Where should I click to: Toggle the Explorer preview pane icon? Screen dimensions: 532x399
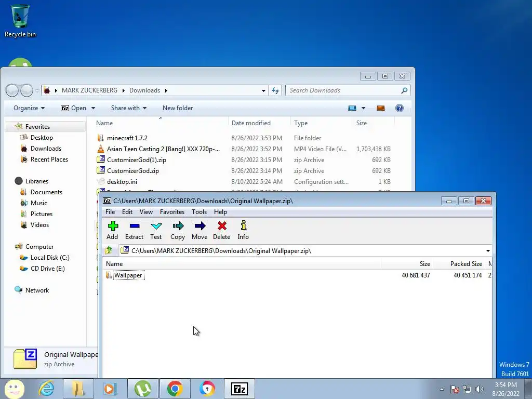(x=381, y=108)
